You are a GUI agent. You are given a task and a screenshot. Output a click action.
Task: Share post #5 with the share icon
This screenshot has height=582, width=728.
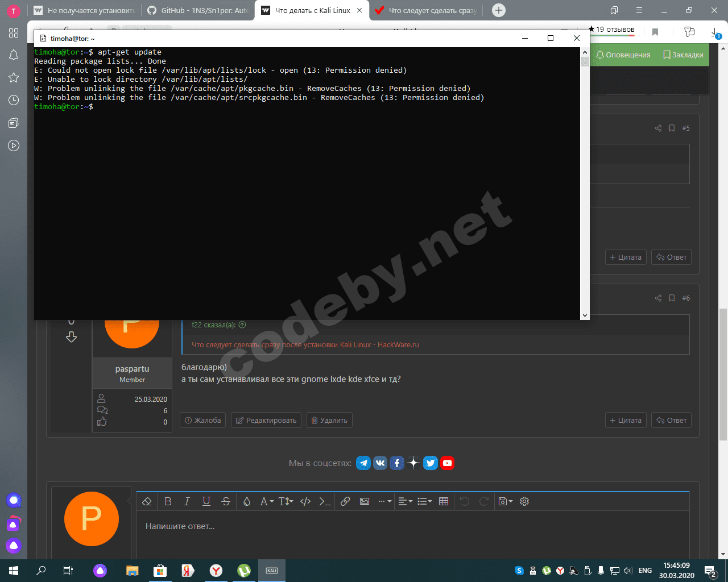click(658, 128)
